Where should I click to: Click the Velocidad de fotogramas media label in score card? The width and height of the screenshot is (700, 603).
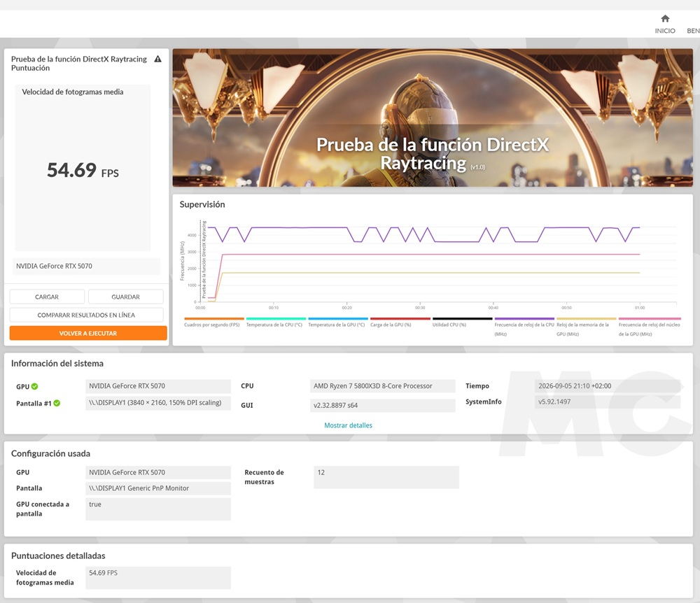(73, 92)
